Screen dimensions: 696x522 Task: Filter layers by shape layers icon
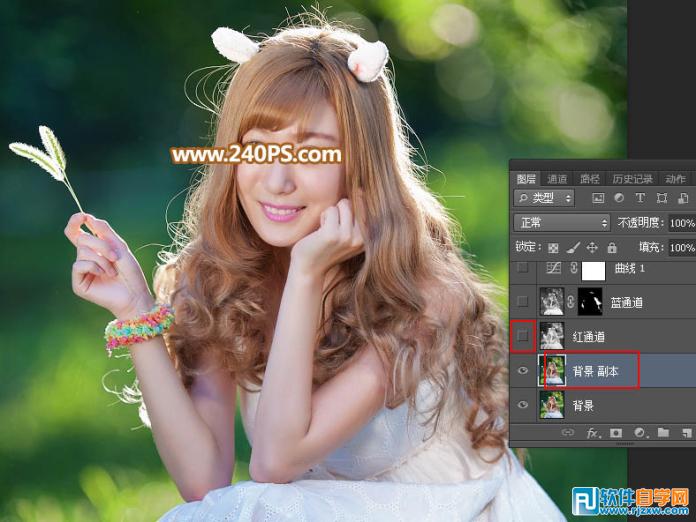[x=662, y=198]
